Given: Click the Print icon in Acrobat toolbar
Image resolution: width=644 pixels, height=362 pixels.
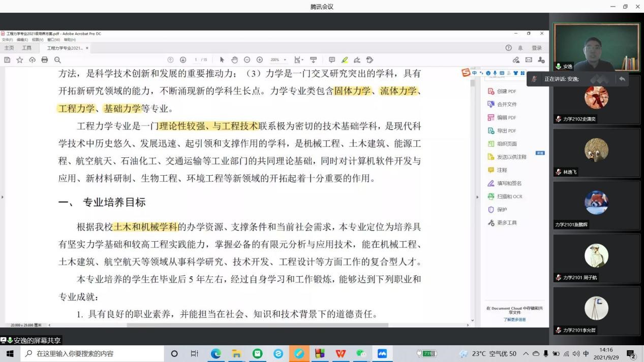Looking at the screenshot, I should [45, 60].
